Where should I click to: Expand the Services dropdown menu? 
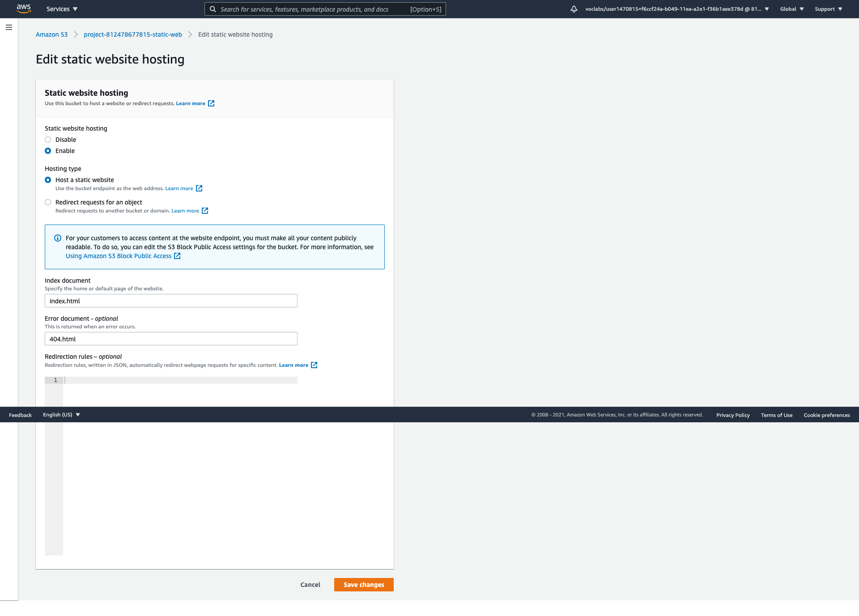(62, 9)
